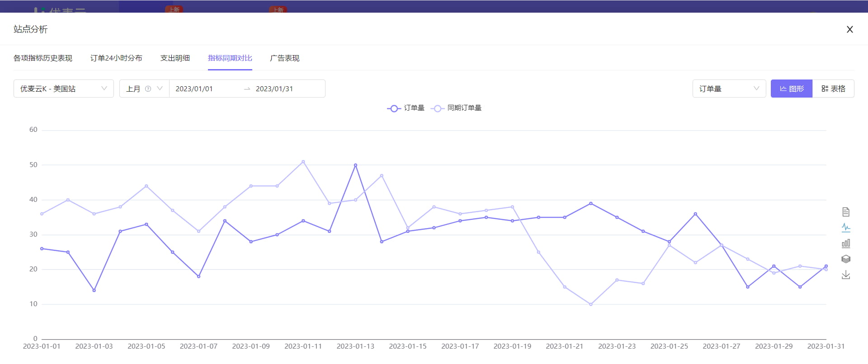Viewport: 868px width, 364px height.
Task: Click help question icon beside 上月
Action: [148, 89]
